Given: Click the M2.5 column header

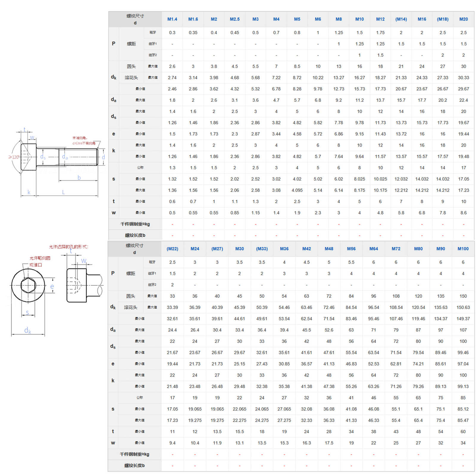Looking at the screenshot, I should pyautogui.click(x=234, y=19).
